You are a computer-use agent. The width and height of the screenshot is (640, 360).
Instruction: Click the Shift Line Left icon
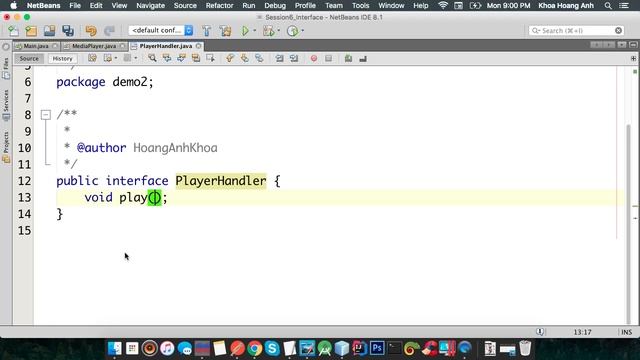coord(279,58)
